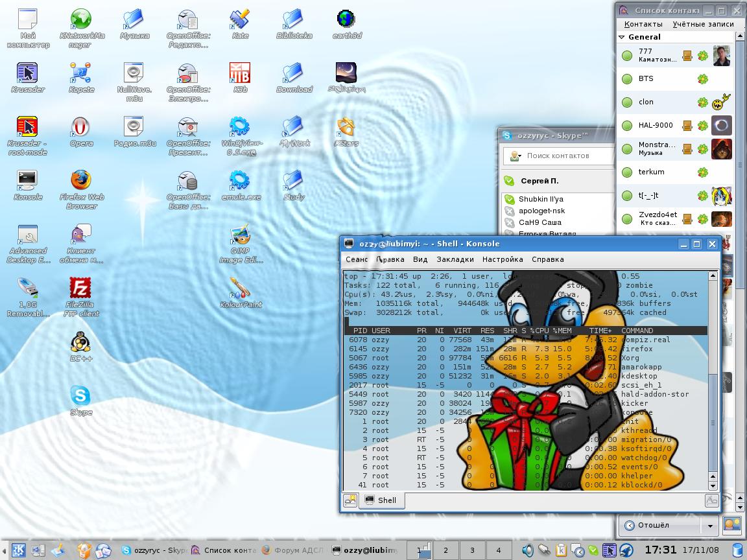The width and height of the screenshot is (747, 560).
Task: Select contact BTS in contact list
Action: point(675,78)
